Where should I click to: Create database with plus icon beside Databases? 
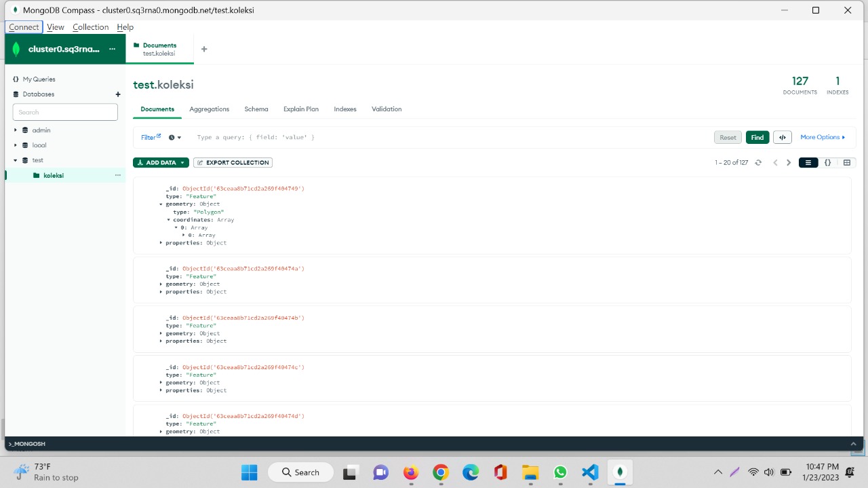point(118,94)
